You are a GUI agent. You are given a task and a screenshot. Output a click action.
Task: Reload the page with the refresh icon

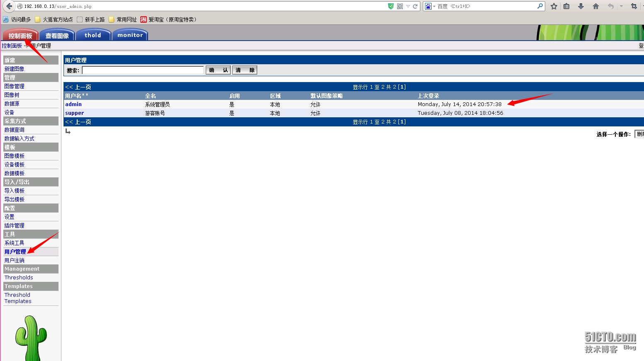click(x=415, y=6)
